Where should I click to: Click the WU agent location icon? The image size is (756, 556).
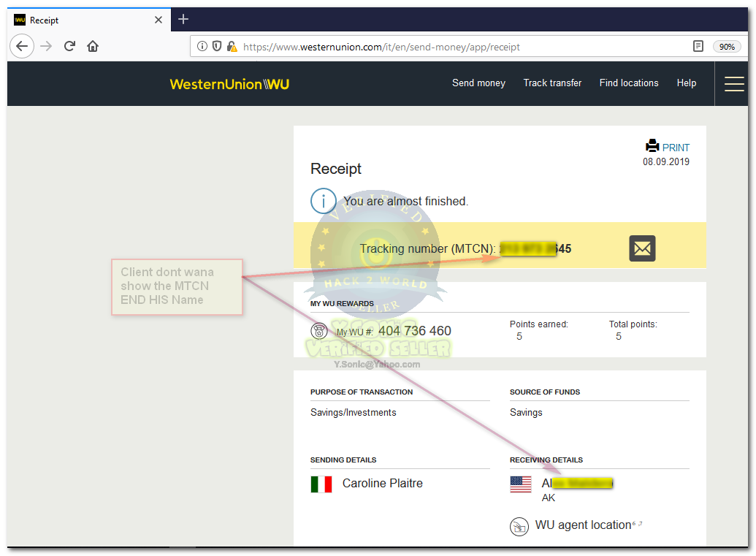click(519, 527)
